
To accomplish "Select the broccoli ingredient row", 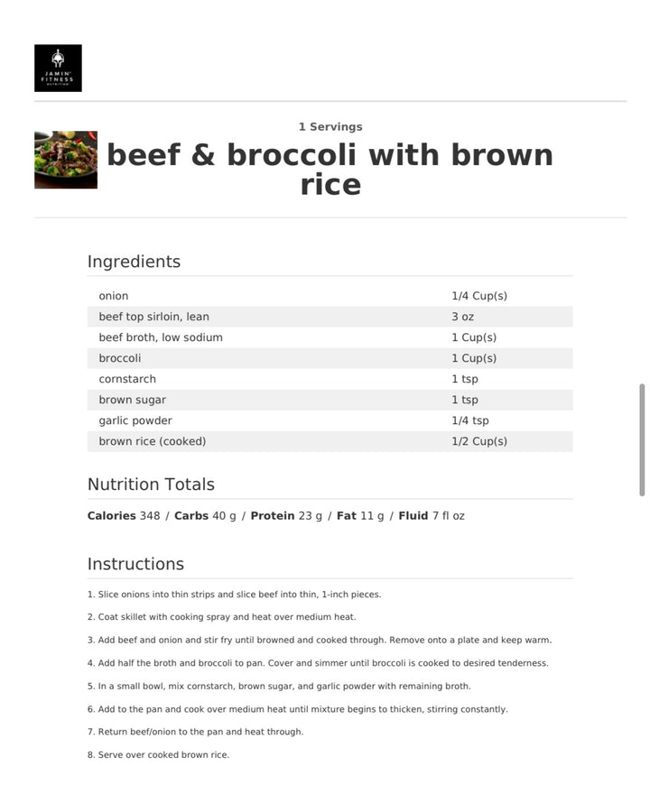I will (330, 358).
